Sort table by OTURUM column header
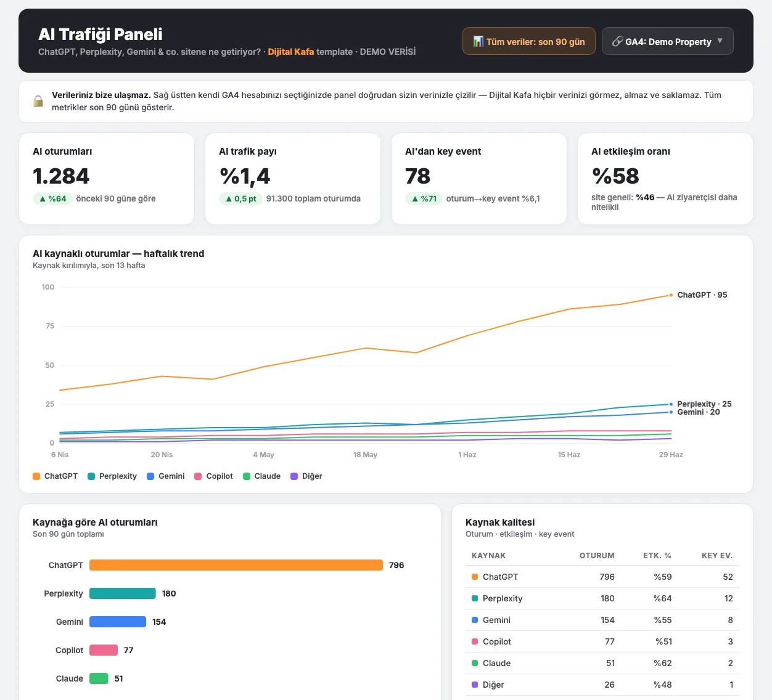This screenshot has height=700, width=772. tap(597, 556)
